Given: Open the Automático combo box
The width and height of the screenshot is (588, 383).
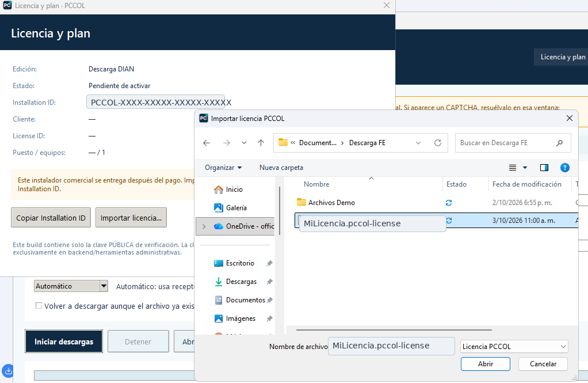Looking at the screenshot, I should click(71, 286).
